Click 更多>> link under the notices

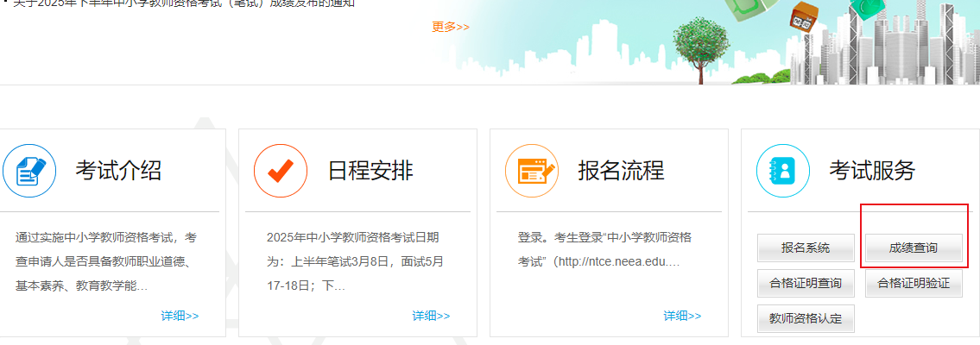pyautogui.click(x=451, y=27)
